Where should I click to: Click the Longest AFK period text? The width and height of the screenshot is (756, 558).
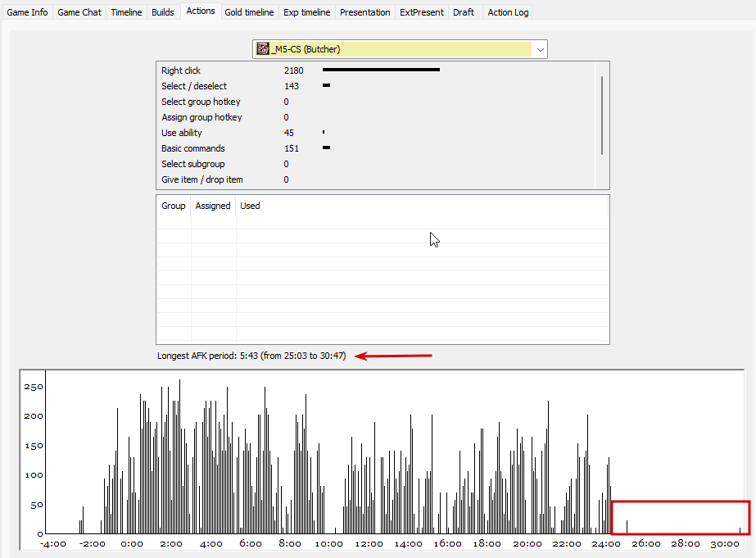251,356
